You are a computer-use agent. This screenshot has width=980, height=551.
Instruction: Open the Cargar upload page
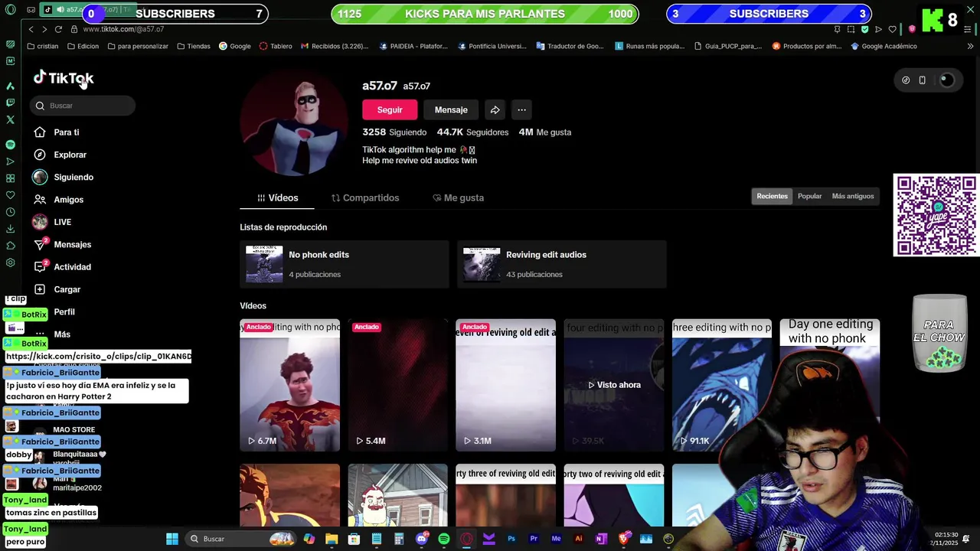57,289
